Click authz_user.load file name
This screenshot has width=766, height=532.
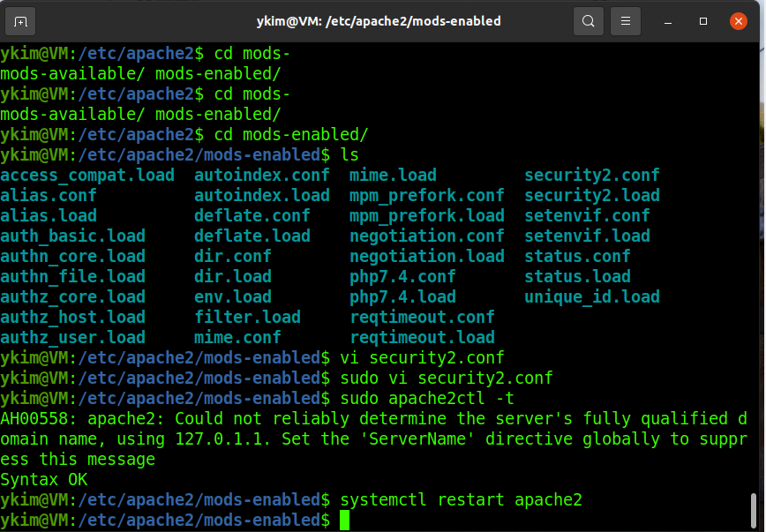click(72, 338)
